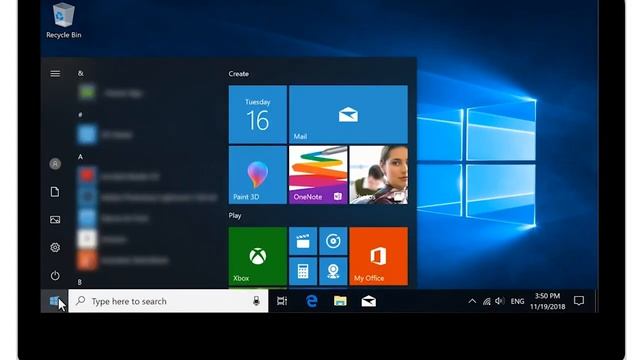Viewport: 640px width, 360px height.
Task: Click the Create group heading
Action: coord(239,74)
